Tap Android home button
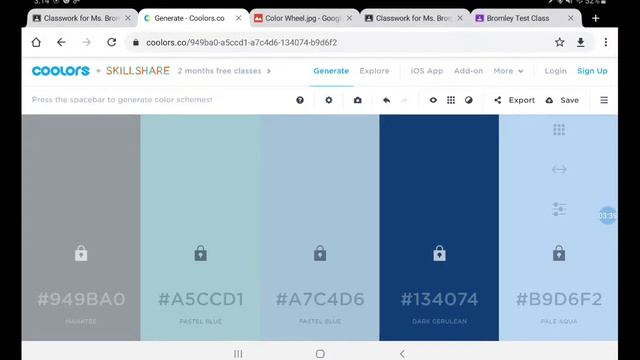Screen dimensions: 640x360 (320, 353)
